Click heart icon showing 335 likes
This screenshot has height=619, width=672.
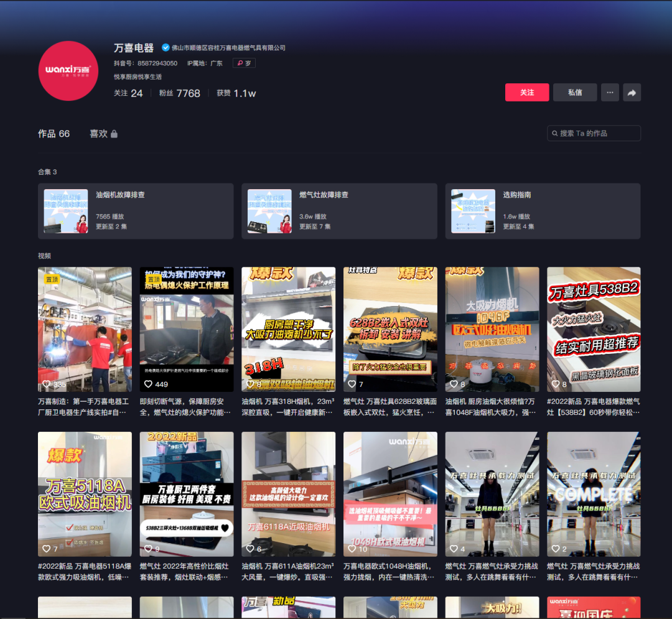click(46, 384)
